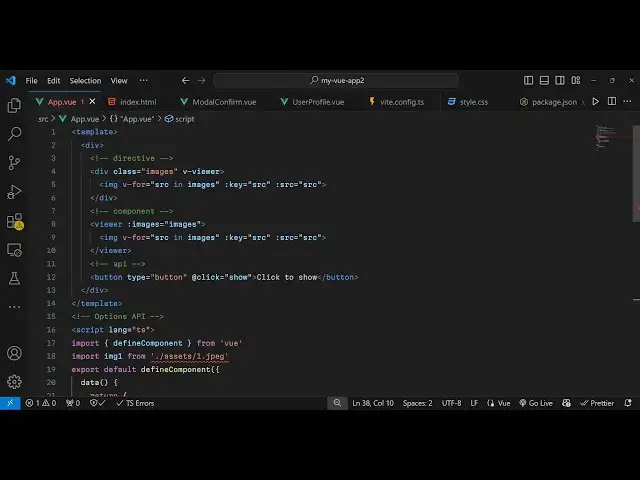Close the App.vue tab

92,101
